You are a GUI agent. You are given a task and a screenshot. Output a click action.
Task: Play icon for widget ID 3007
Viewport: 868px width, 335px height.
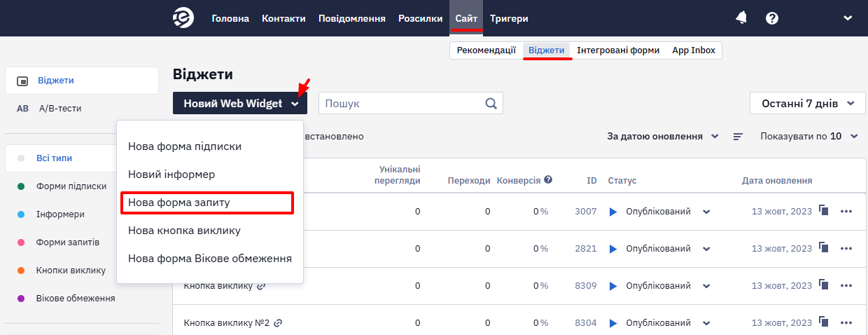tap(613, 212)
